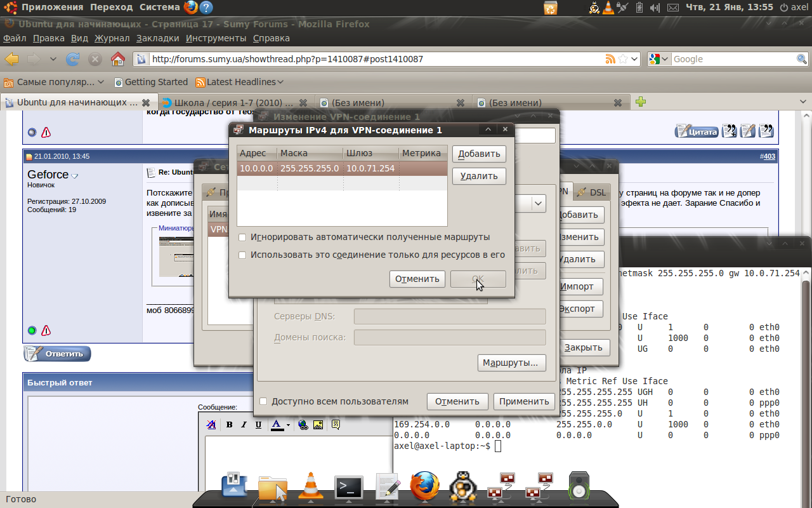Switch to the Школа серия 1-7 tab
Screen dimensions: 812x508
[233, 102]
